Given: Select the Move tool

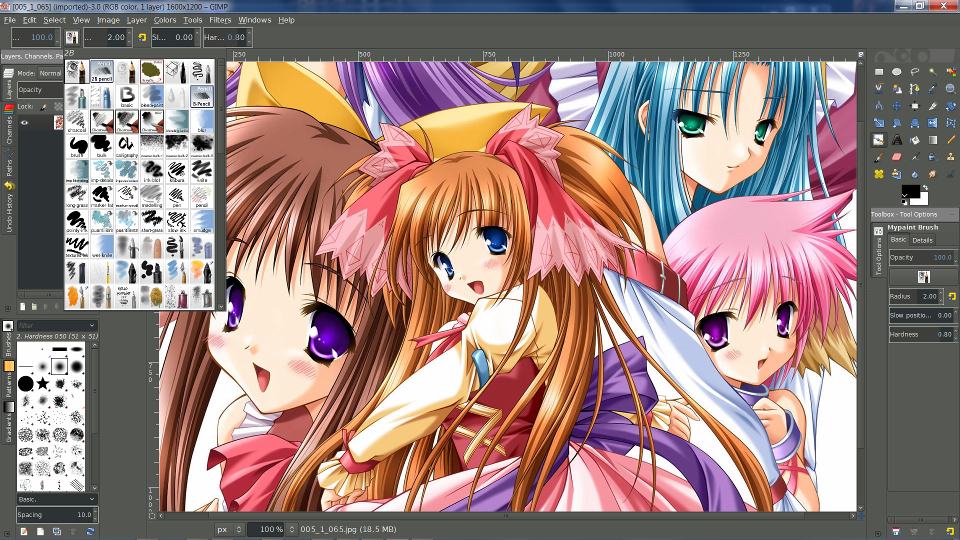Looking at the screenshot, I should (897, 106).
